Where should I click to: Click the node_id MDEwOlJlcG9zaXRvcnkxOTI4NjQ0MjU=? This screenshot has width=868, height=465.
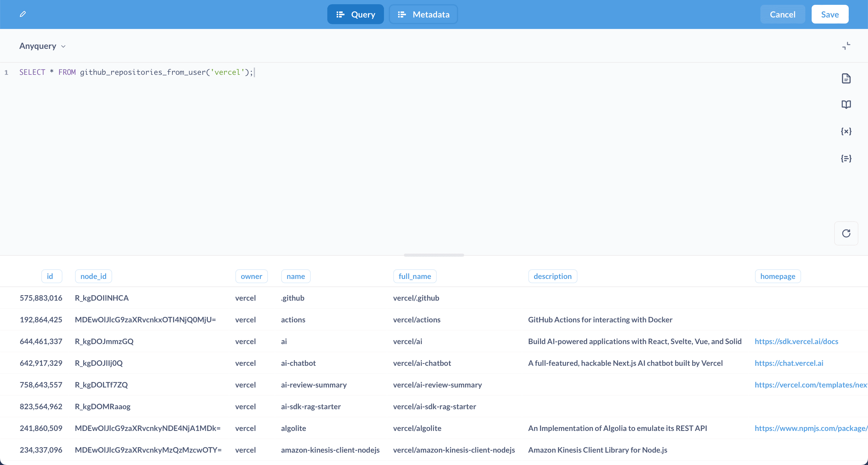click(145, 320)
